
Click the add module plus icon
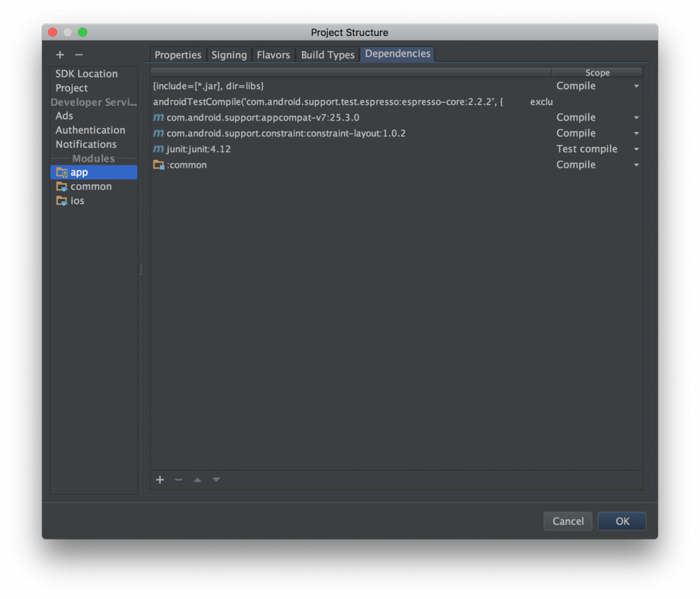click(x=59, y=54)
